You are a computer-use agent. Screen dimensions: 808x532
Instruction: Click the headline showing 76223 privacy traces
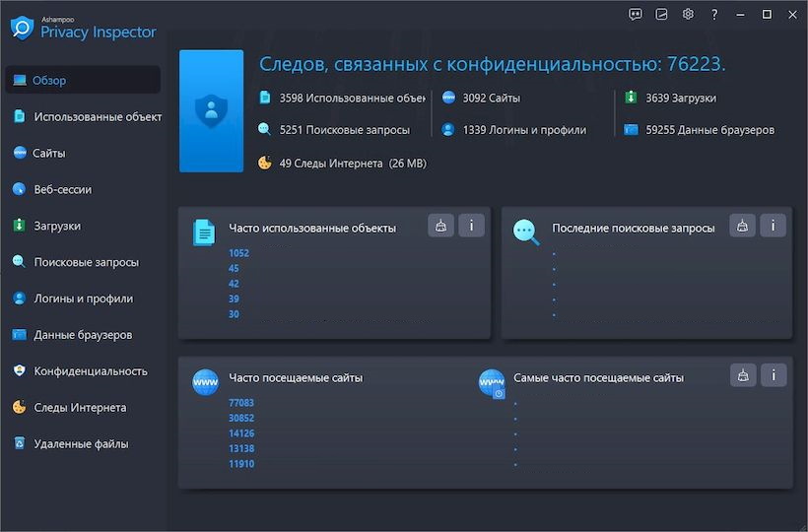click(x=492, y=64)
